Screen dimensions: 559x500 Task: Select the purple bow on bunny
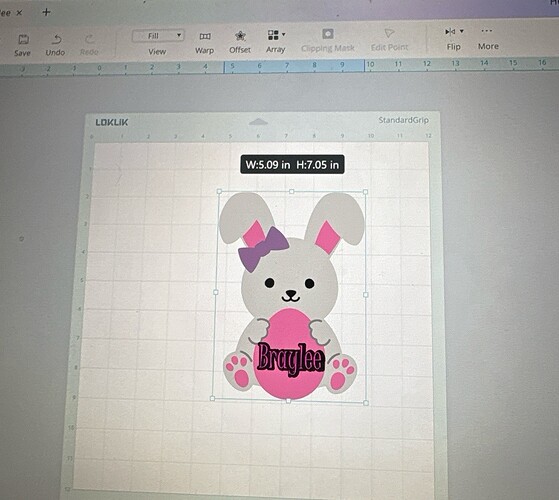click(x=263, y=249)
